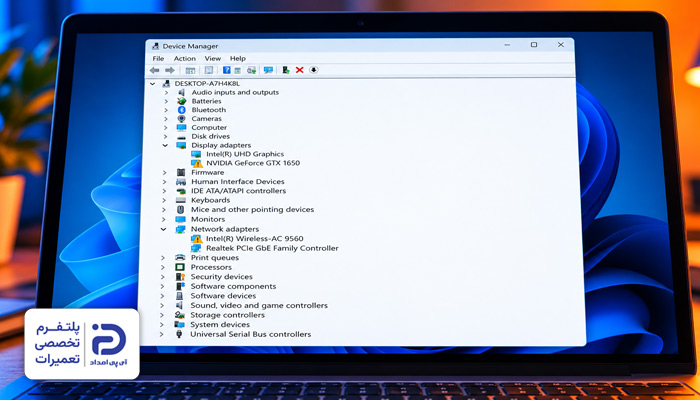Viewport: 700px width, 400px height.
Task: Click the show/hide console tree toolbar icon
Action: click(190, 71)
